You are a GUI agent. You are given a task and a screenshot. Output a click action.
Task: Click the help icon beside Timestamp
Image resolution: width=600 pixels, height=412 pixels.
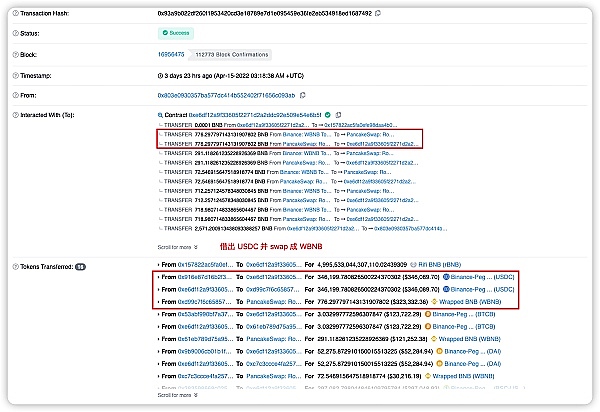pos(8,75)
